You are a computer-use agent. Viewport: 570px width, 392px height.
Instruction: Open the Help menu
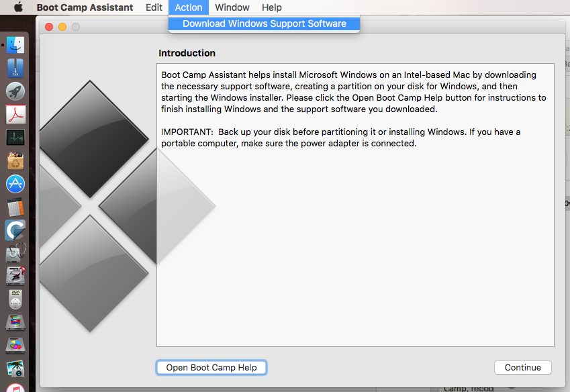pos(271,7)
